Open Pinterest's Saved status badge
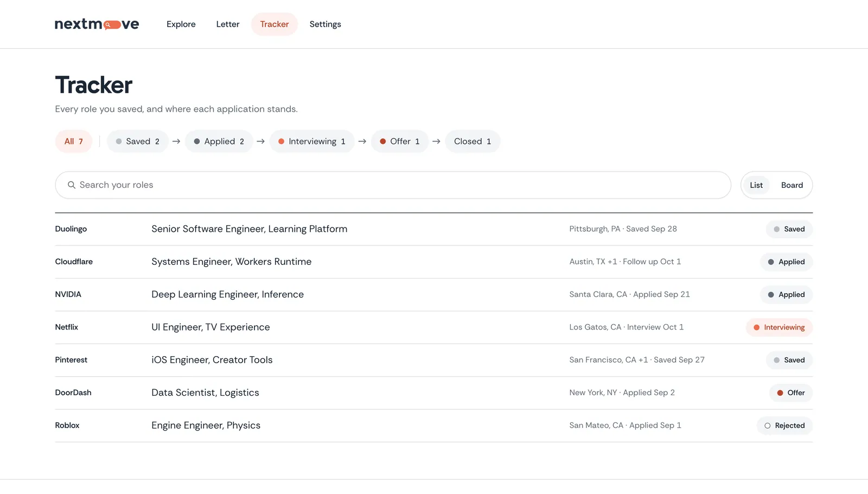The height and width of the screenshot is (494, 868). point(789,360)
